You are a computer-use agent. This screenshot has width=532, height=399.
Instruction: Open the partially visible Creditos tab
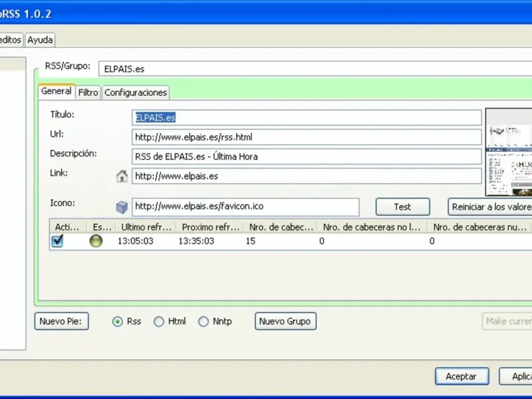tap(11, 40)
